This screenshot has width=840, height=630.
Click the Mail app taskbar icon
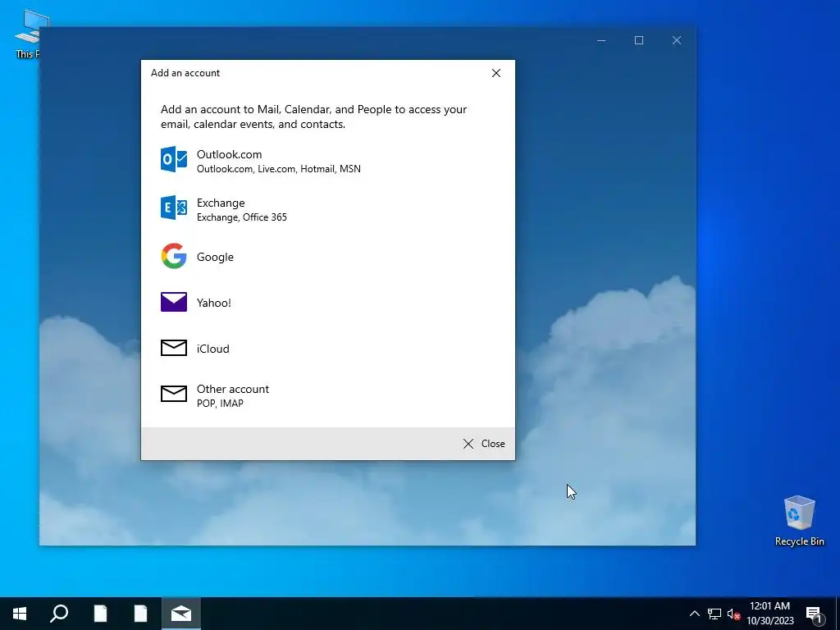(181, 614)
